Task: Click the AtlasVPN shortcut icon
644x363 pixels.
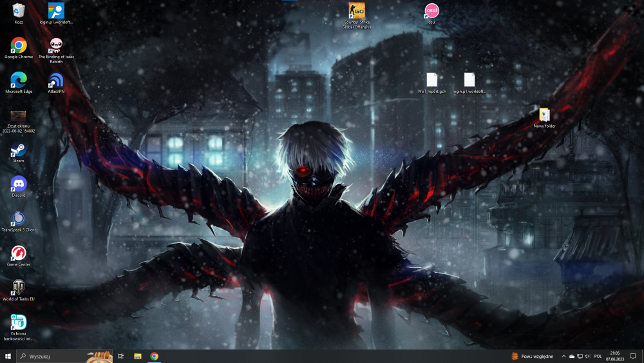Action: coord(56,83)
